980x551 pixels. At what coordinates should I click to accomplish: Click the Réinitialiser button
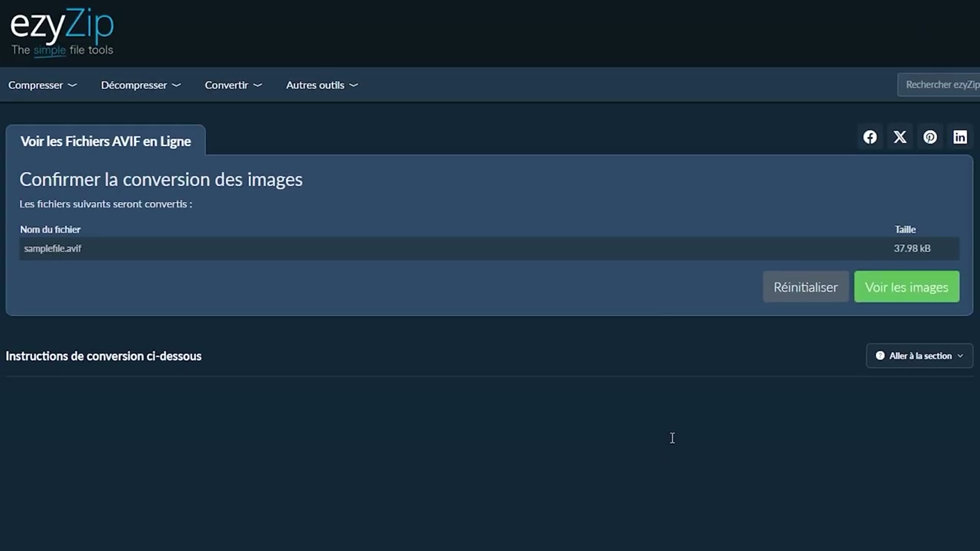pos(805,287)
